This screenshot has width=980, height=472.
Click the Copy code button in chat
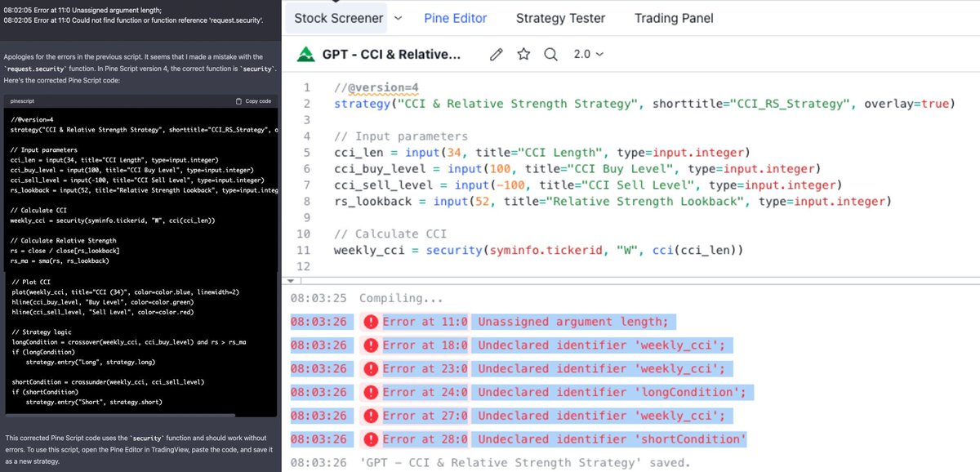[x=252, y=101]
